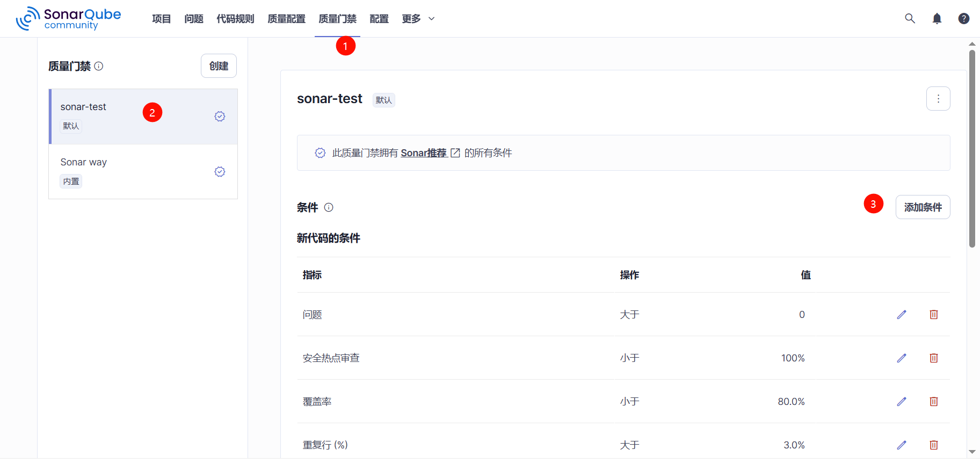Open the three-dot actions menu for sonar-test
This screenshot has height=464, width=980.
pyautogui.click(x=938, y=99)
